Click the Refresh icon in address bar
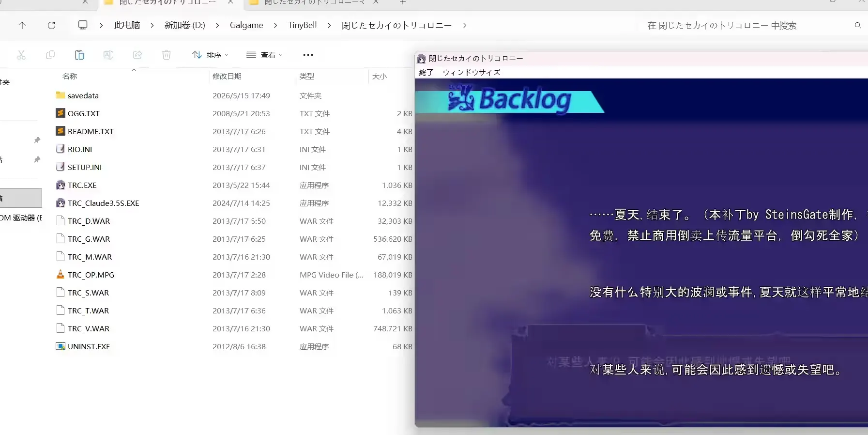 [51, 25]
